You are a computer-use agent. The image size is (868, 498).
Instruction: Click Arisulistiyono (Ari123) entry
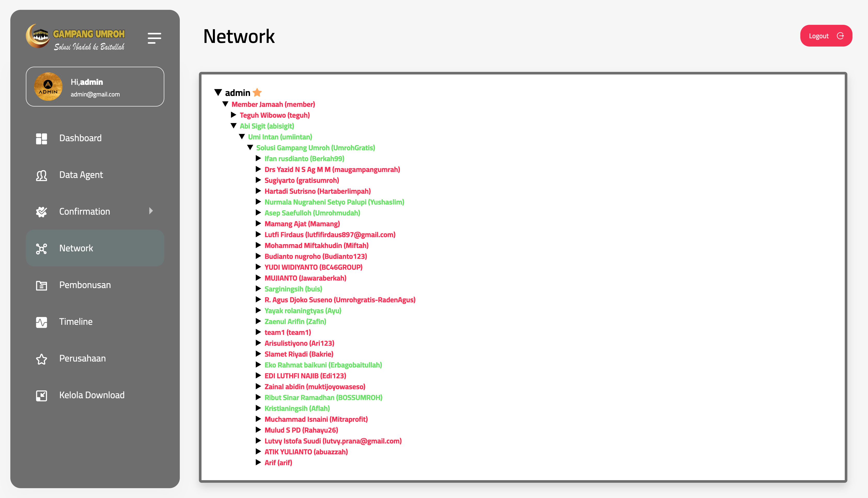(299, 343)
